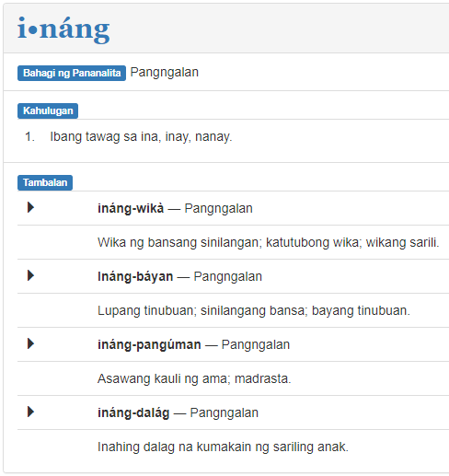This screenshot has height=476, width=449.
Task: Select the ináng-pangúman compound word
Action: [x=149, y=344]
